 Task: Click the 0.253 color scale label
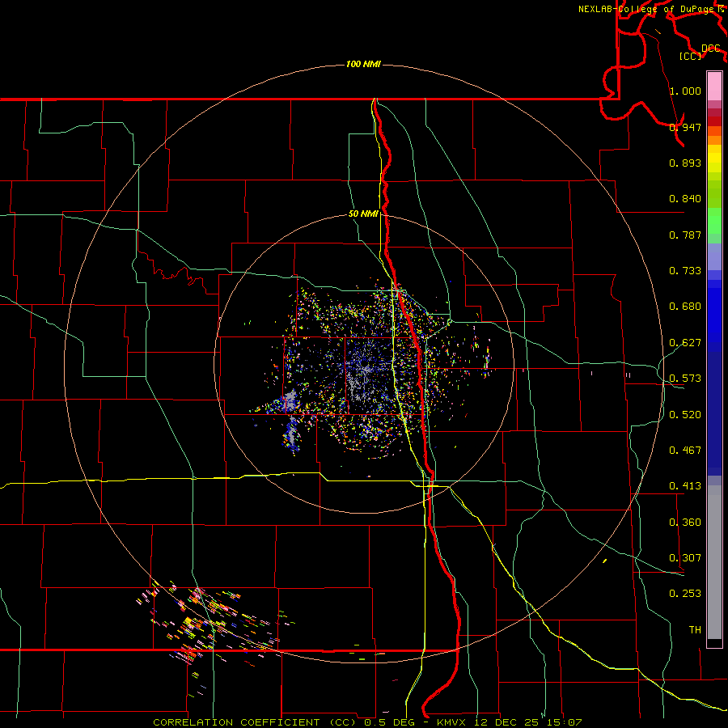tap(685, 594)
